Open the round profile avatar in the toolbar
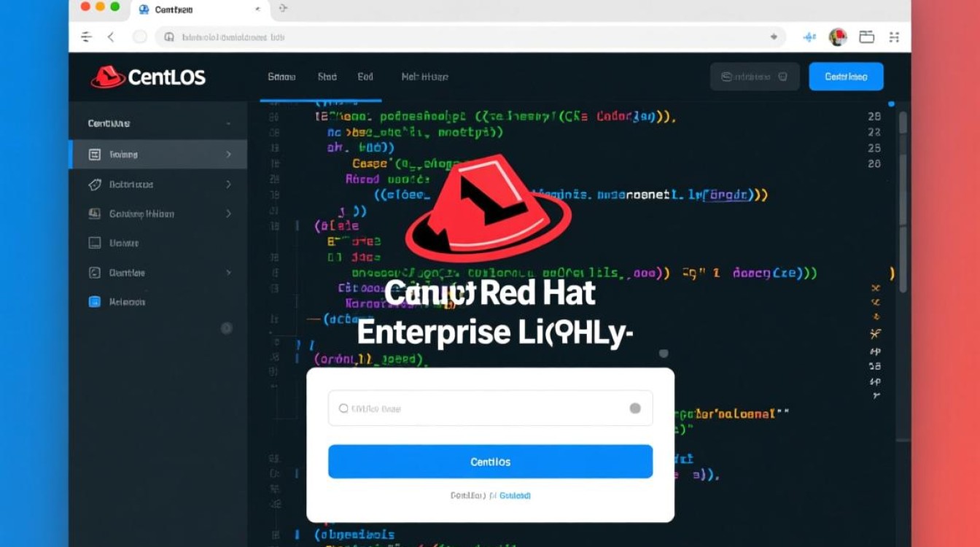 [x=838, y=37]
